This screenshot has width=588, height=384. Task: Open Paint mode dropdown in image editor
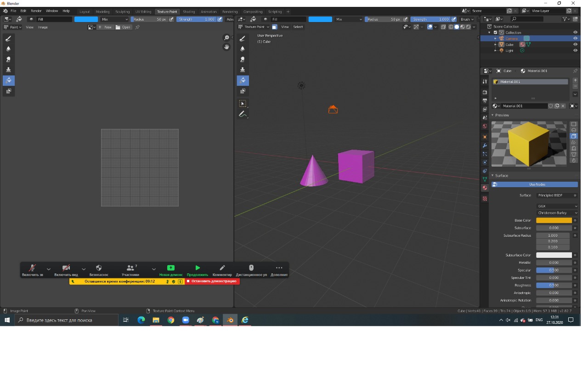[x=12, y=27]
